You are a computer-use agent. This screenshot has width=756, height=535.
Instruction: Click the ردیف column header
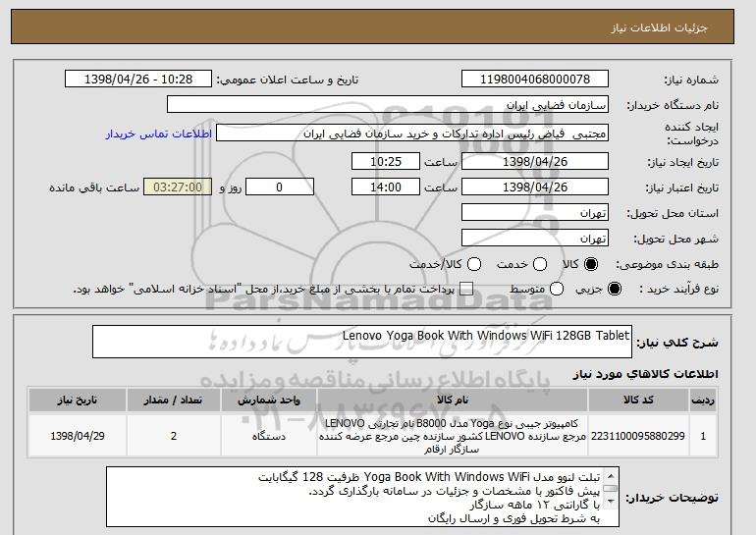(703, 401)
